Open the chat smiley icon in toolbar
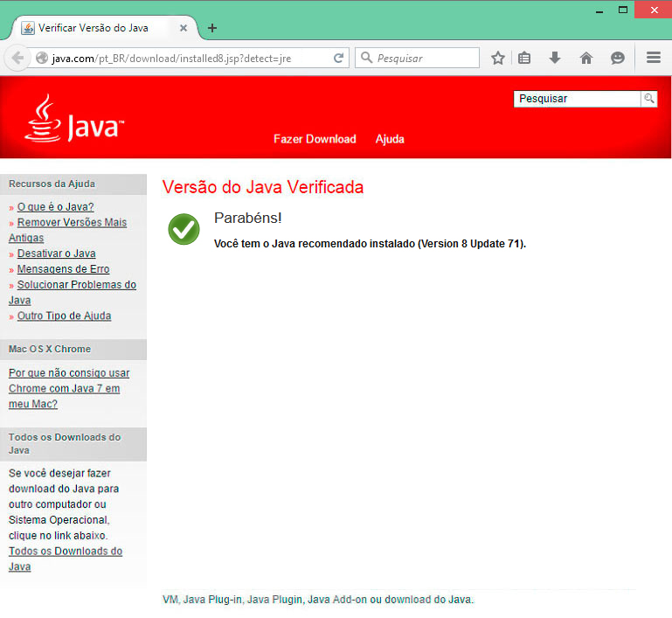The height and width of the screenshot is (618, 672). 617,58
